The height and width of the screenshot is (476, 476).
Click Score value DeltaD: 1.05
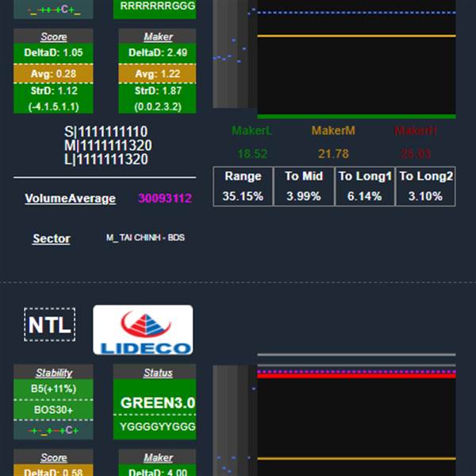pyautogui.click(x=53, y=53)
